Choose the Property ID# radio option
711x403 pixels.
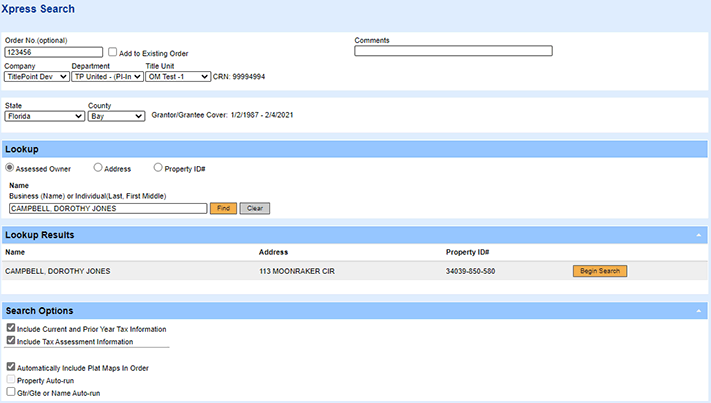click(x=158, y=168)
